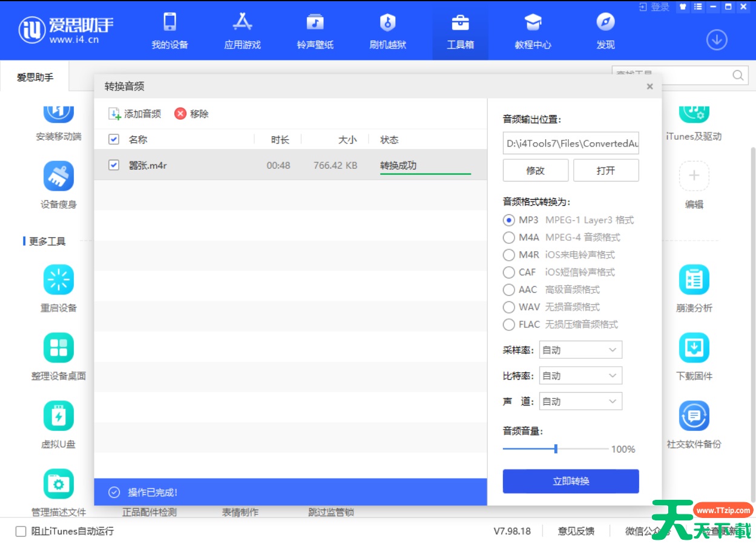Switch to the 教程中心 tab

click(533, 30)
